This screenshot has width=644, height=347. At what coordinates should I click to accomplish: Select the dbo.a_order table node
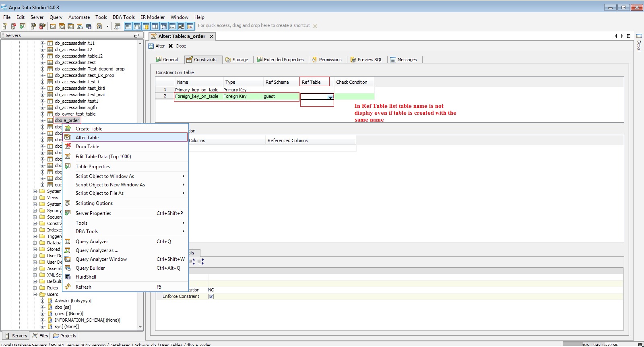click(67, 120)
